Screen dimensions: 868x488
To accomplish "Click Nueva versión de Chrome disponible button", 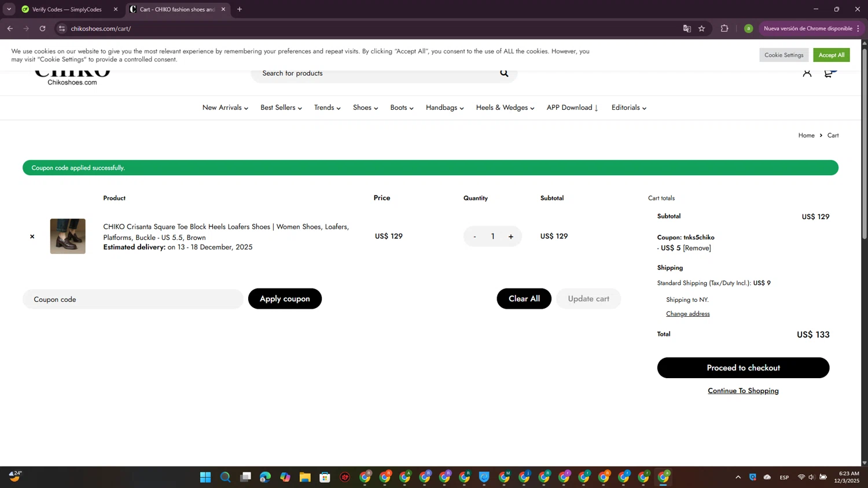I will (812, 28).
